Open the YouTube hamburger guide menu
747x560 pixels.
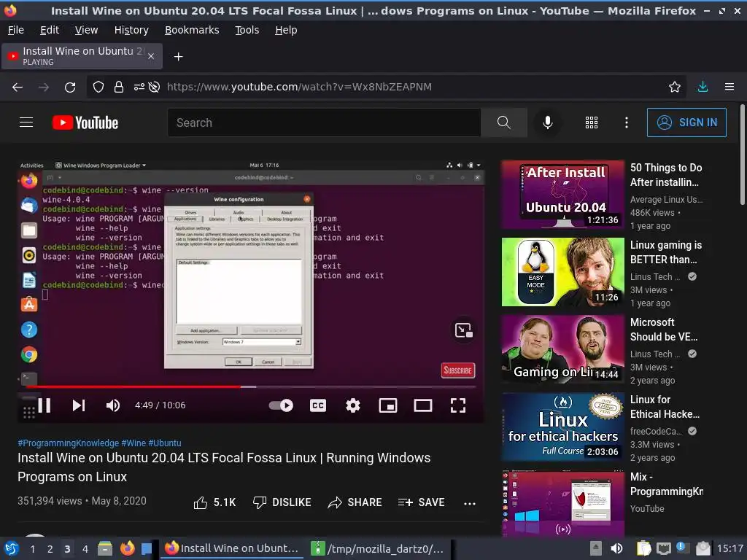[26, 122]
